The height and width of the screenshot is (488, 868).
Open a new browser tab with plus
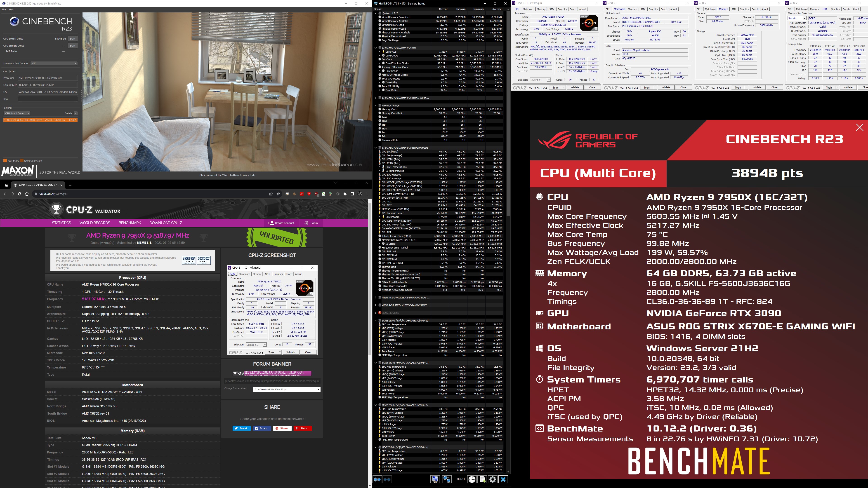click(x=70, y=185)
